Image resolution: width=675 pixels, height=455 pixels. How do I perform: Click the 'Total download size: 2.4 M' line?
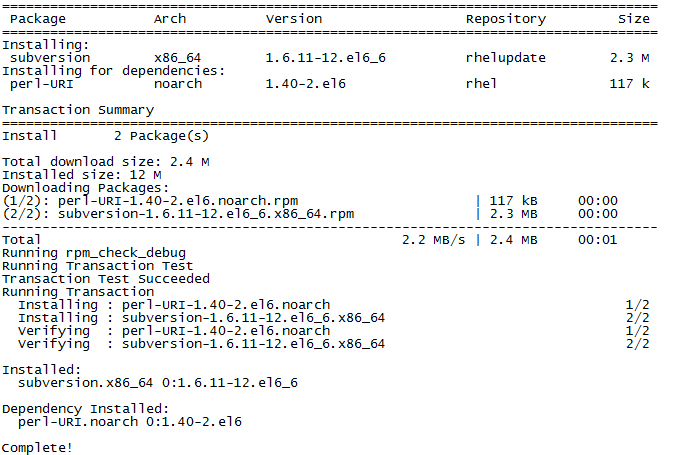[106, 161]
